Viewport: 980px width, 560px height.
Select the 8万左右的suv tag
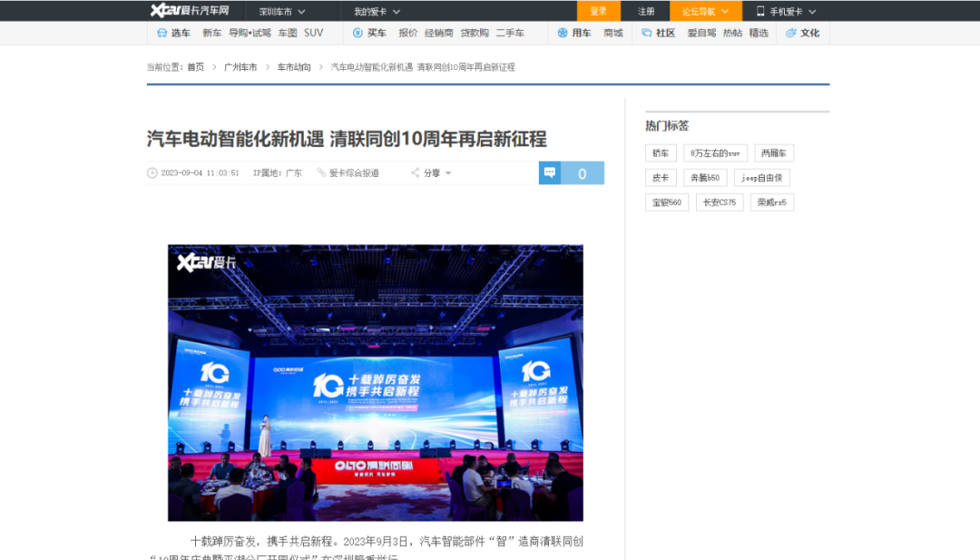click(x=715, y=153)
